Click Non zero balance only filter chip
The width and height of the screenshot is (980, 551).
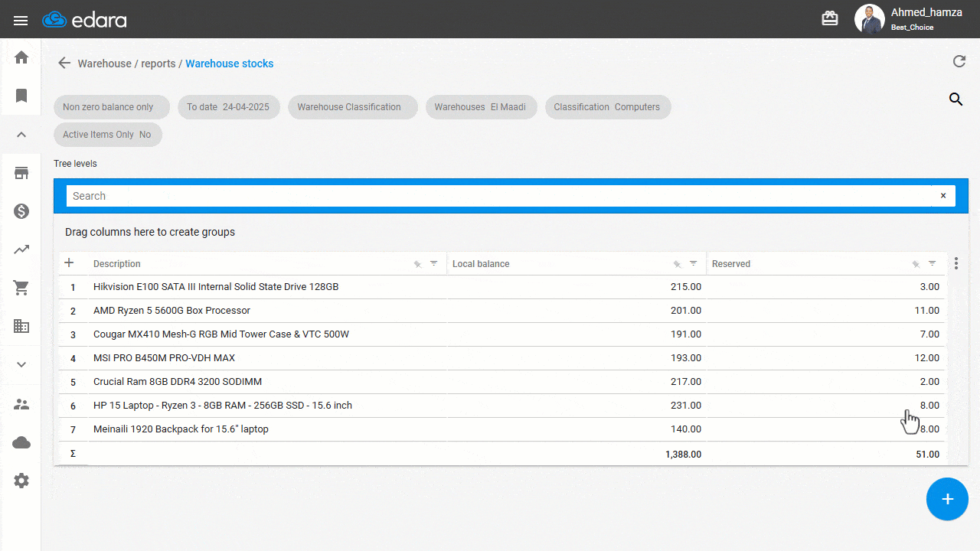112,107
